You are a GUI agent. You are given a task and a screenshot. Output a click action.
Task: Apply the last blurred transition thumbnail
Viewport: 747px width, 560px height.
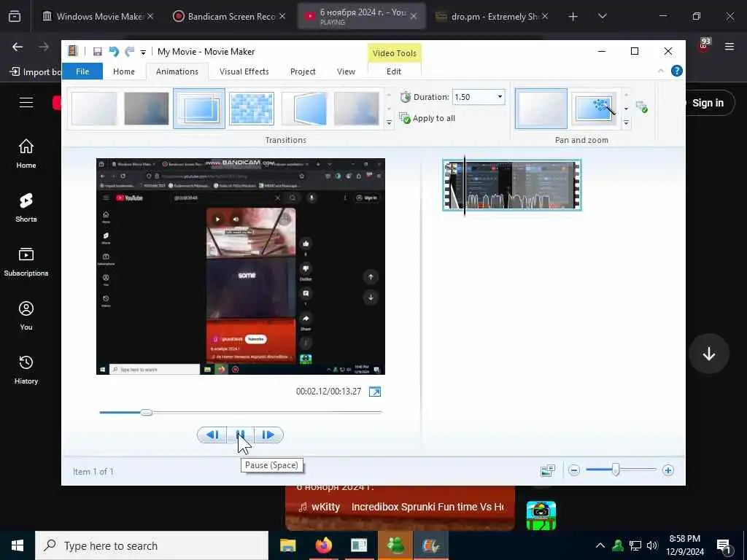coord(356,109)
